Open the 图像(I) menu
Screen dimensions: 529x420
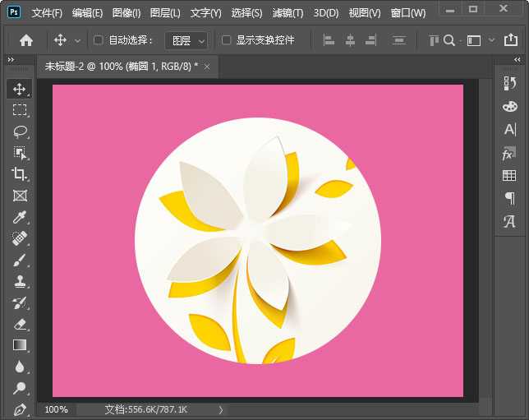click(126, 13)
